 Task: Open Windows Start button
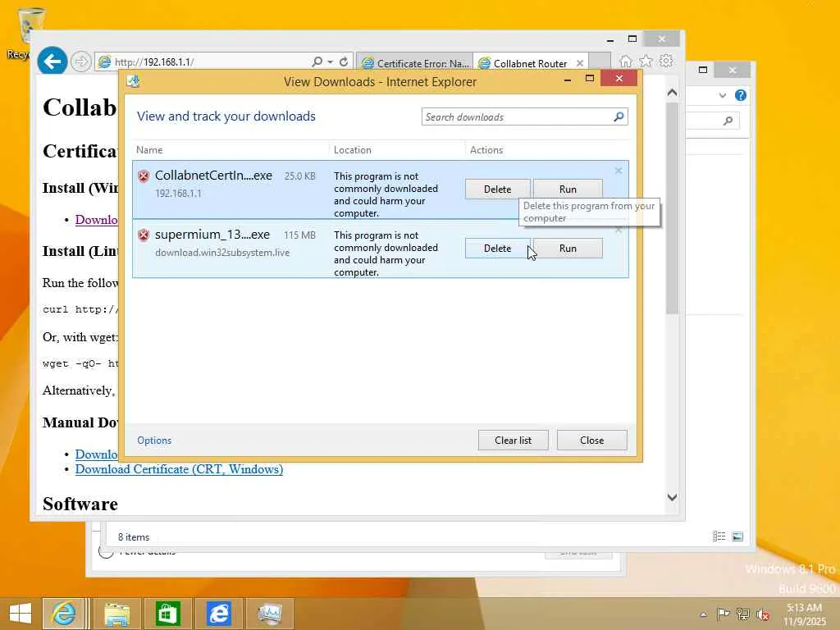click(21, 614)
